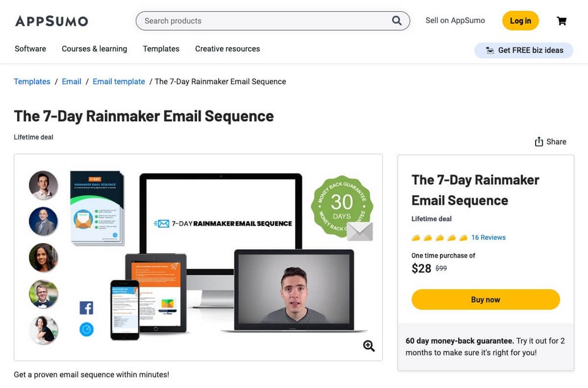Click the taco icon on Get FREE biz ideas

[490, 50]
